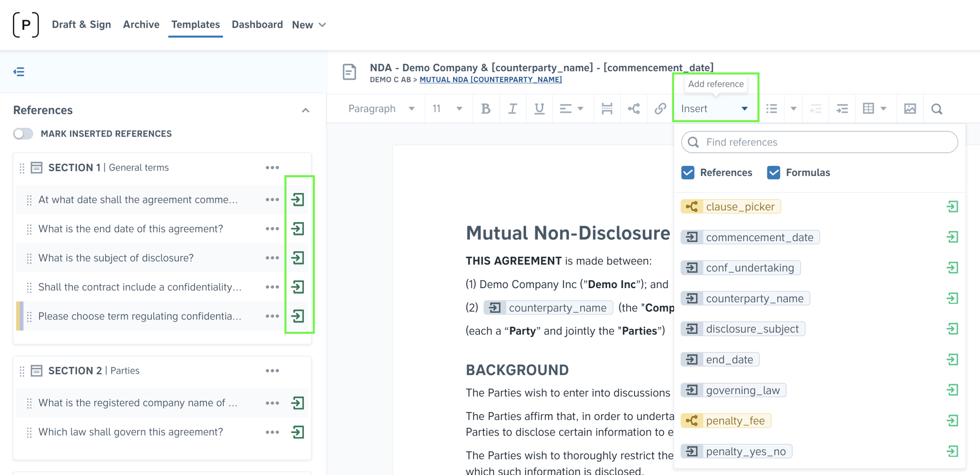Apply italic formatting
980x475 pixels.
[512, 108]
